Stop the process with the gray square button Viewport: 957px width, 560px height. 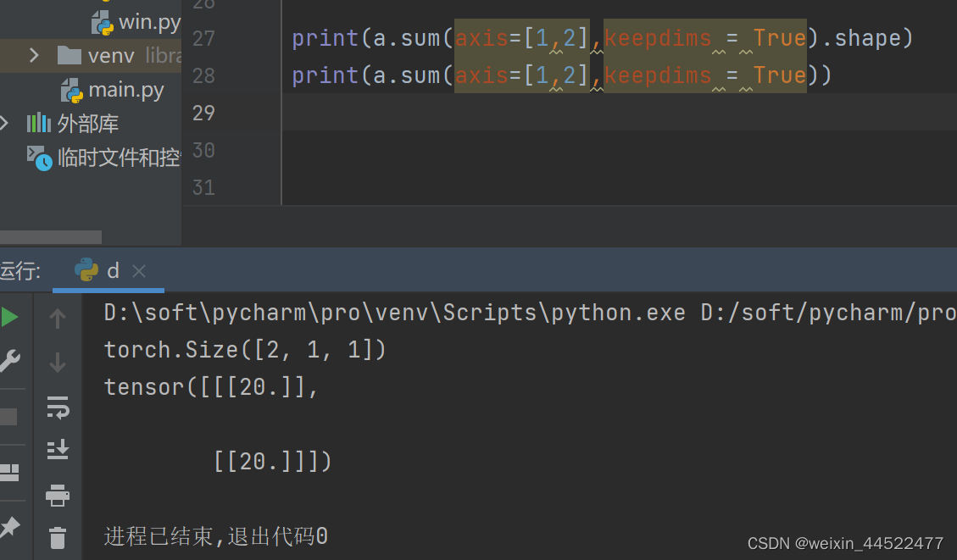tap(8, 418)
